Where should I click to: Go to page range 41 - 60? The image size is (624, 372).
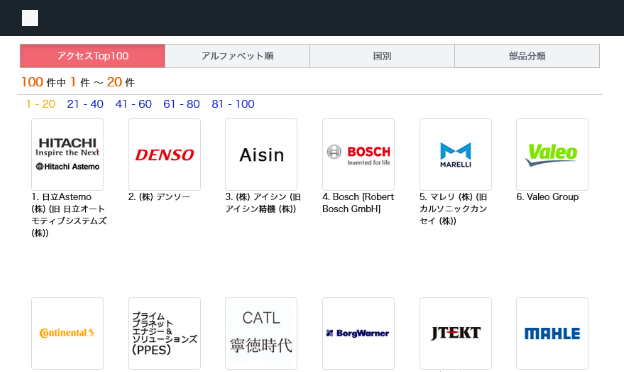pyautogui.click(x=133, y=104)
